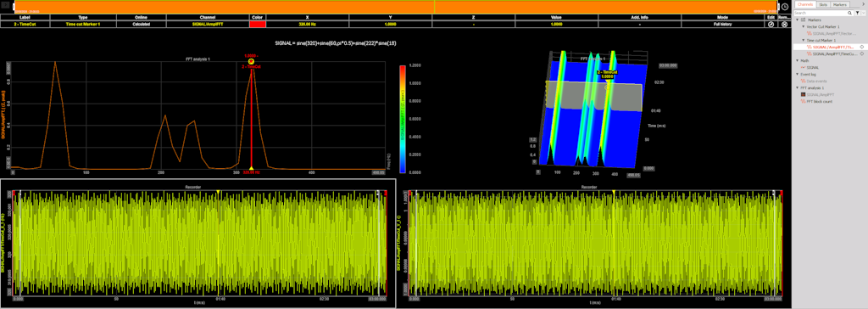The image size is (868, 309).
Task: Switch to the Channels tab
Action: (805, 4)
